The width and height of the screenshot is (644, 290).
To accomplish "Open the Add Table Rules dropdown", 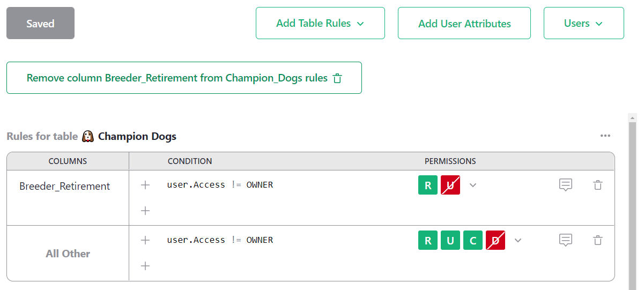I will (x=320, y=23).
